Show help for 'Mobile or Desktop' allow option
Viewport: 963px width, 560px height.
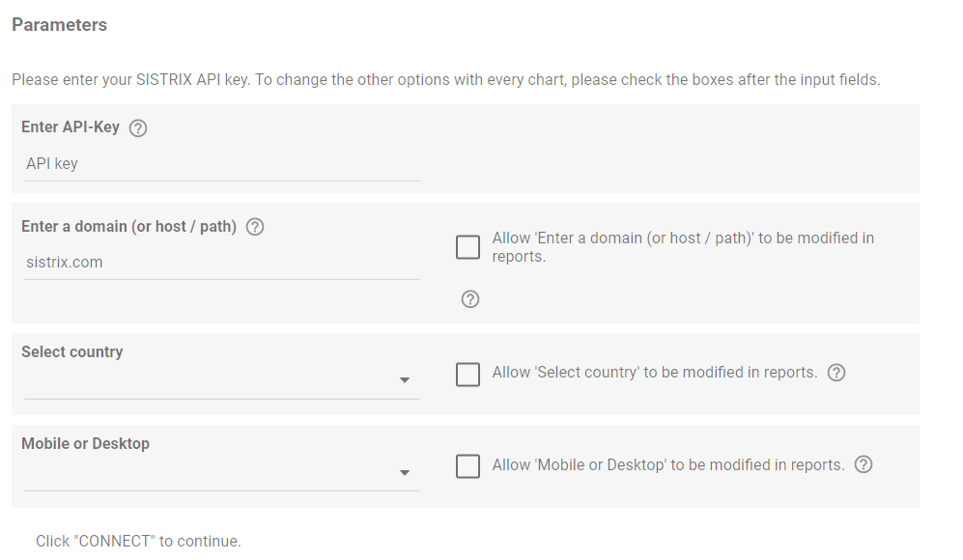pos(864,464)
